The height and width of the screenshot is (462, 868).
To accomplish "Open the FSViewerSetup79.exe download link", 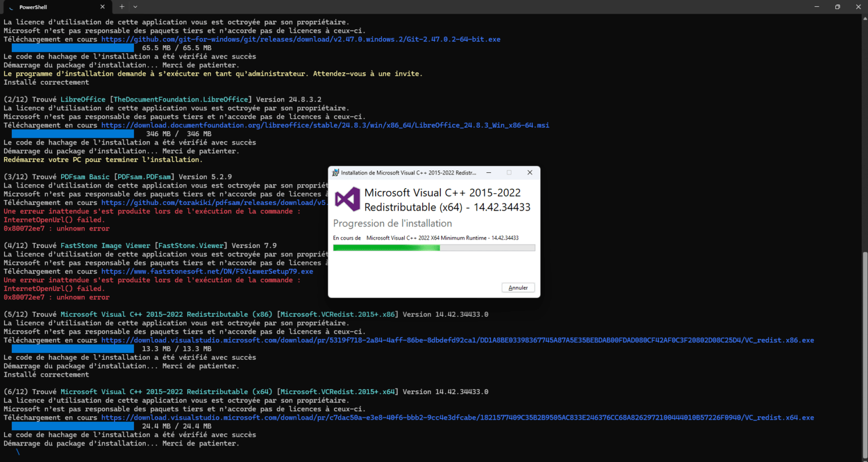I will (207, 272).
